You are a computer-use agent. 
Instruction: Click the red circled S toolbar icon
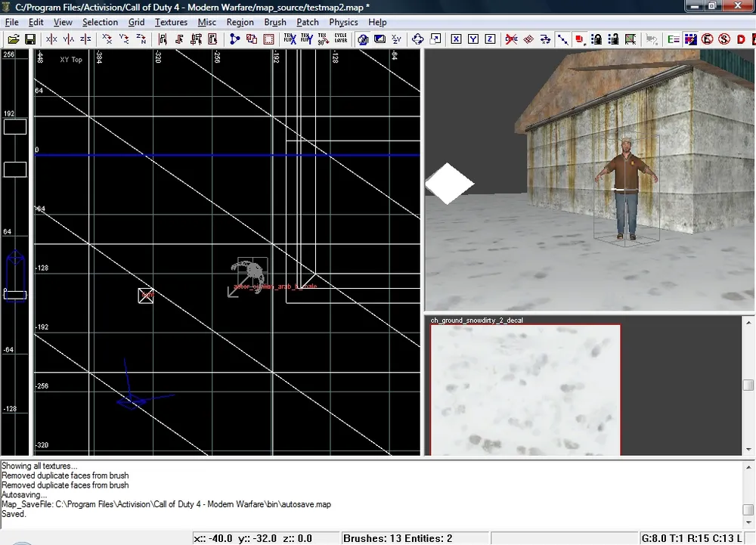click(x=724, y=39)
